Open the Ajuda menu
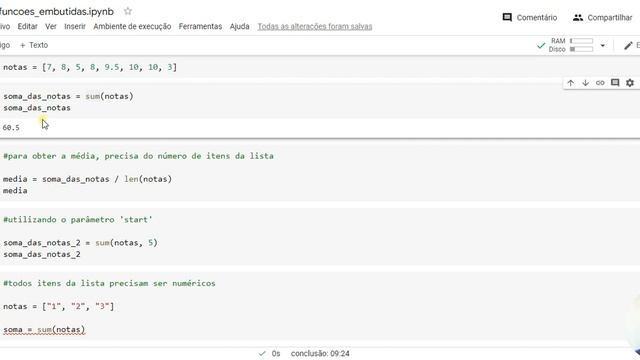The image size is (640, 360). (x=239, y=27)
